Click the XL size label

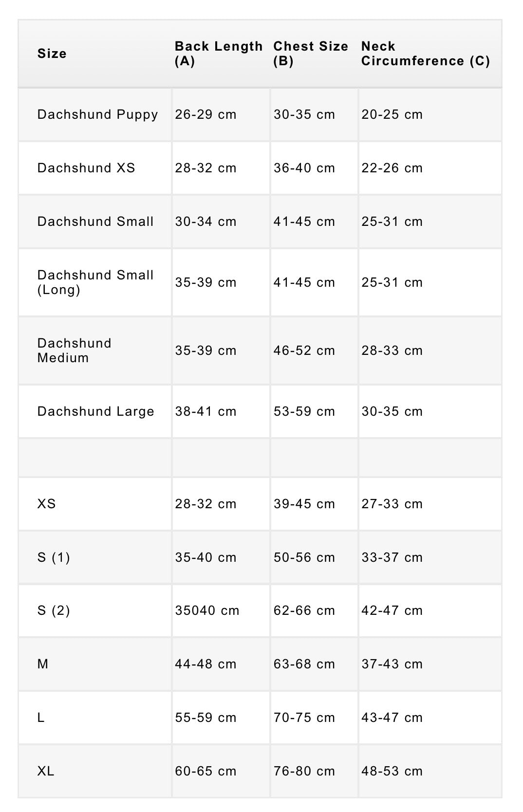coord(46,771)
